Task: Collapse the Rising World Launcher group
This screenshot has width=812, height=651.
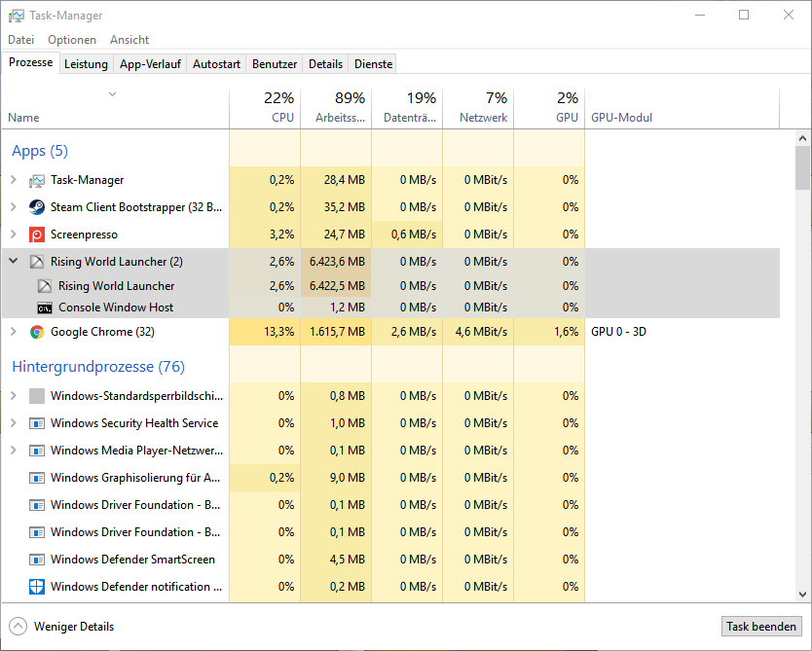Action: pyautogui.click(x=14, y=262)
